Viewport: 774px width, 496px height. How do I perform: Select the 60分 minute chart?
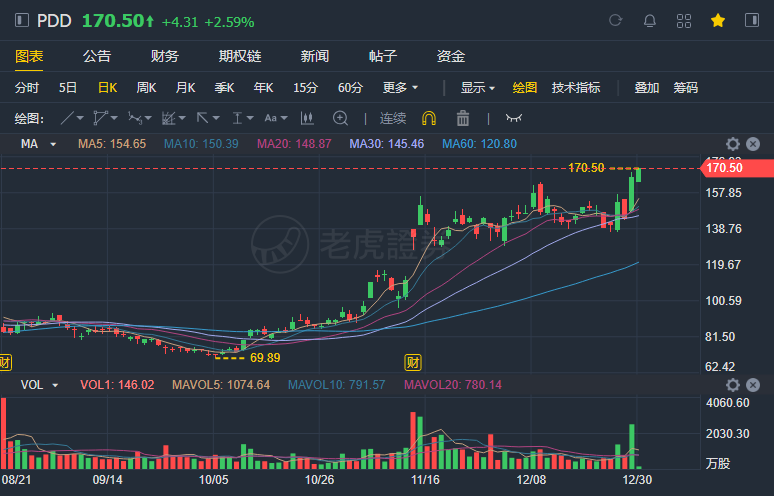pyautogui.click(x=350, y=88)
